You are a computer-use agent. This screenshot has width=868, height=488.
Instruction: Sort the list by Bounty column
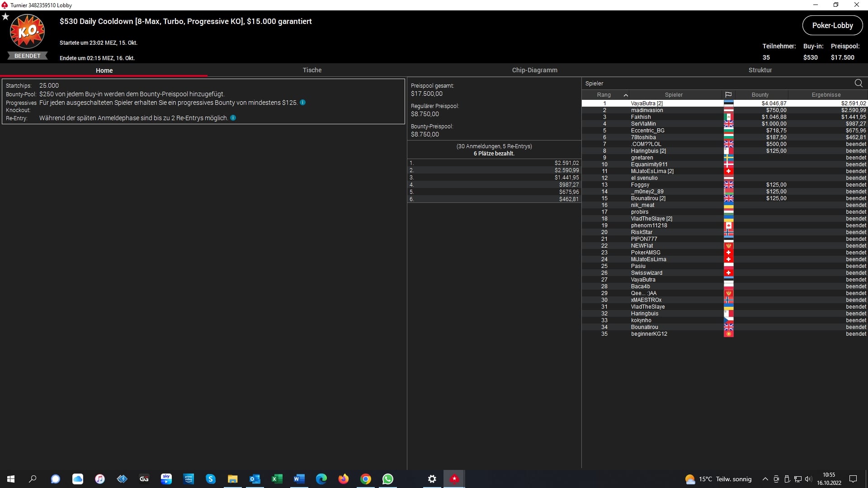click(759, 95)
